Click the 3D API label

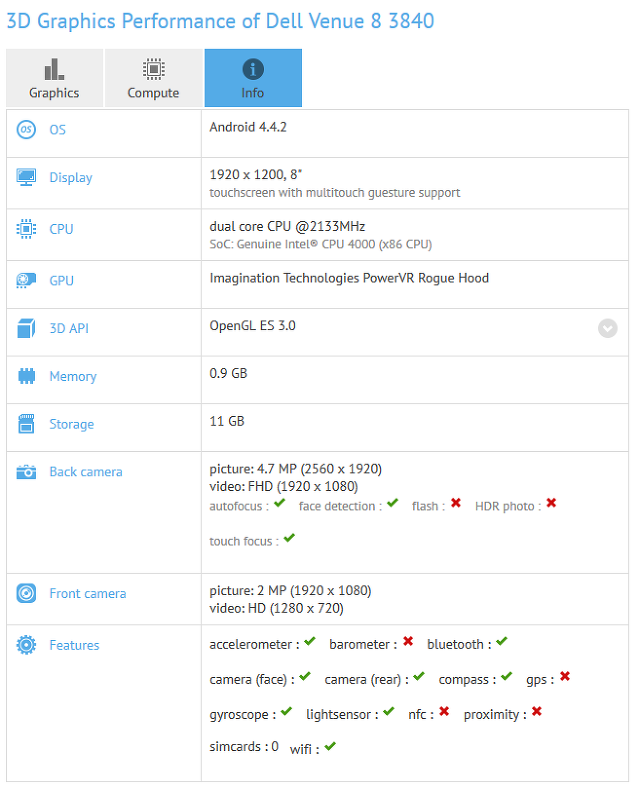coord(69,328)
